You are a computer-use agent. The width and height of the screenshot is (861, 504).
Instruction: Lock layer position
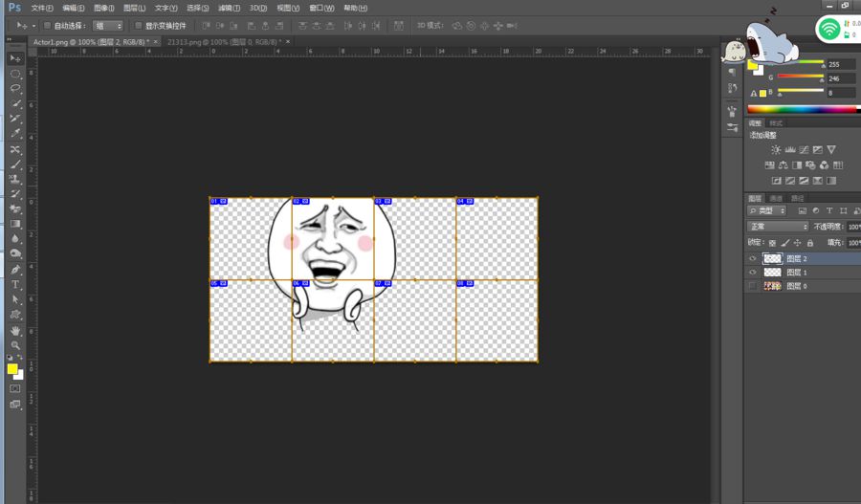[x=797, y=243]
